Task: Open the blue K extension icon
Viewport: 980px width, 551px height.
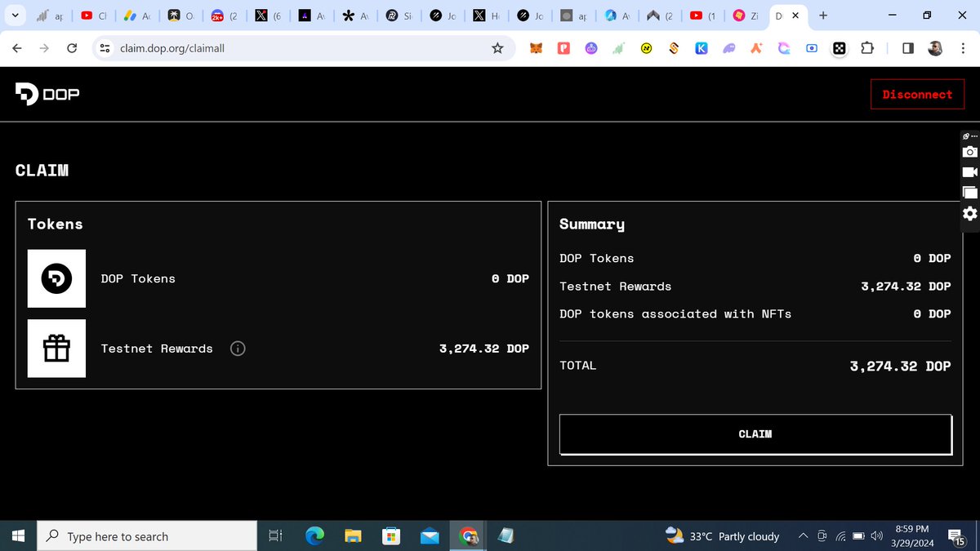Action: [701, 49]
